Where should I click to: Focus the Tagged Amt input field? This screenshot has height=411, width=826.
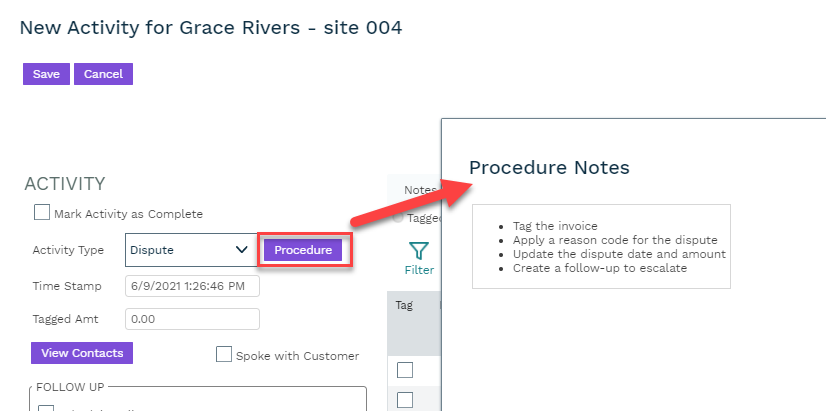[192, 319]
